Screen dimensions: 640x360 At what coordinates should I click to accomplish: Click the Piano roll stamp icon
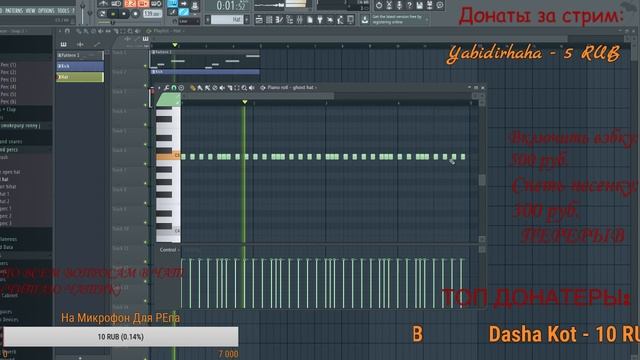(181, 88)
